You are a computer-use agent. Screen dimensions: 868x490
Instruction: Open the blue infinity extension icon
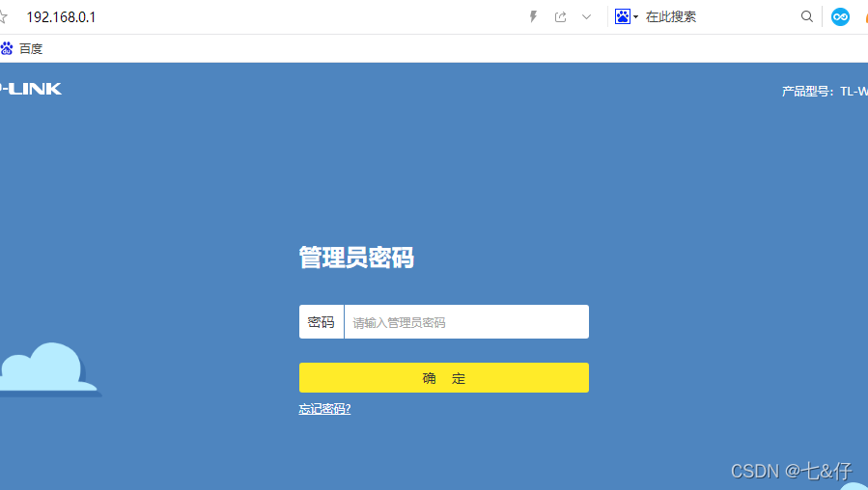point(840,17)
